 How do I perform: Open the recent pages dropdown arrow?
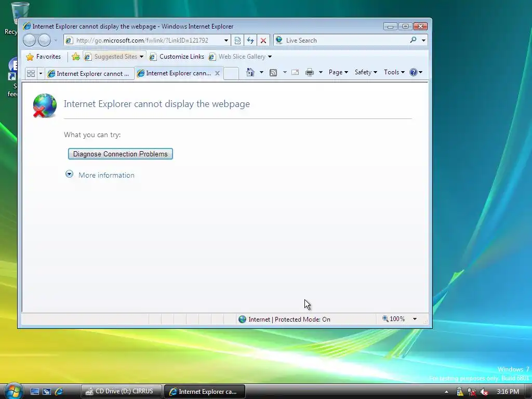(56, 41)
